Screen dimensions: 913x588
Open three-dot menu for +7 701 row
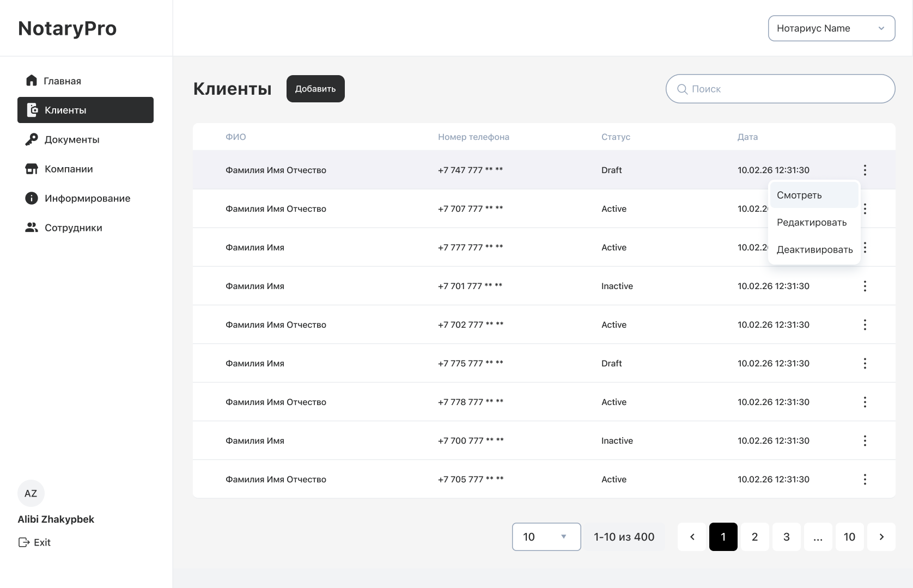coord(865,286)
